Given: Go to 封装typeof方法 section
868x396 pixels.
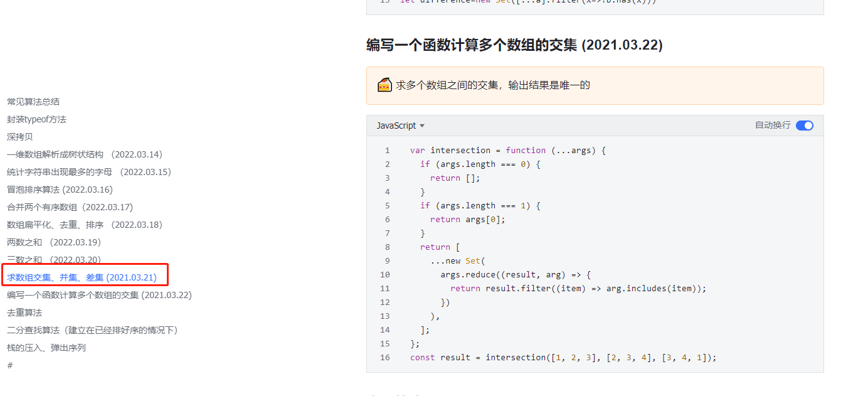Looking at the screenshot, I should [x=36, y=119].
